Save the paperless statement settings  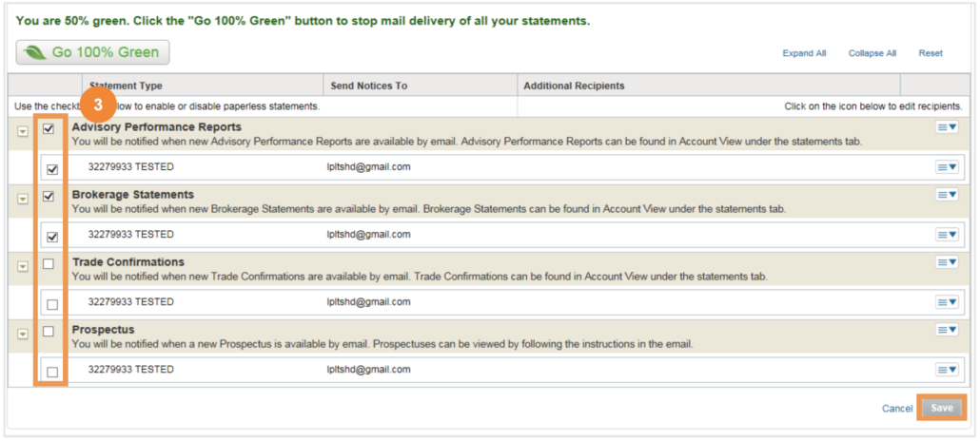(941, 408)
